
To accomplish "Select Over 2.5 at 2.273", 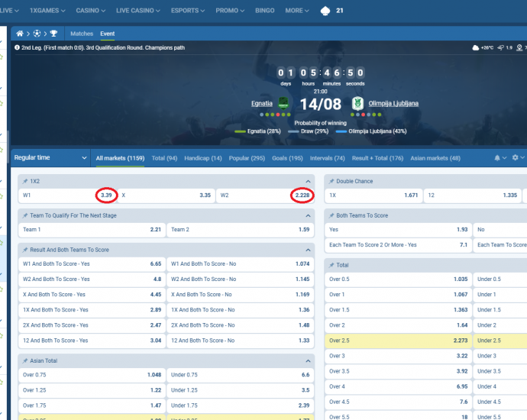I will coord(398,341).
